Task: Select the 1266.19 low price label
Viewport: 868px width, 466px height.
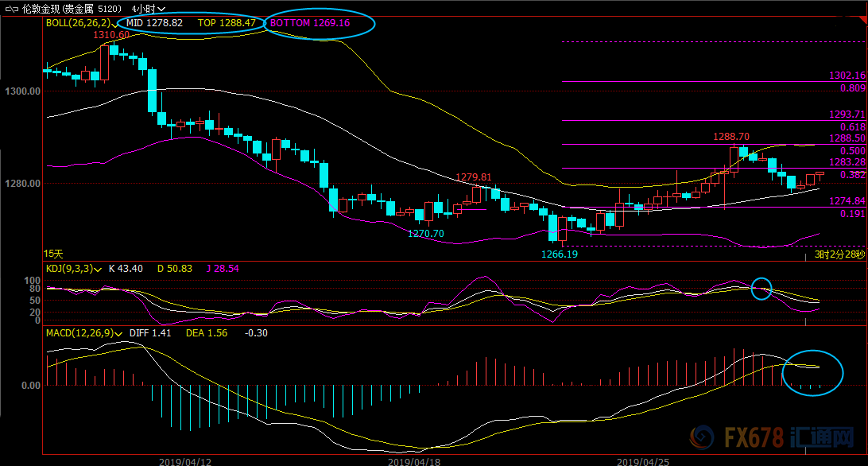Action: click(x=560, y=254)
